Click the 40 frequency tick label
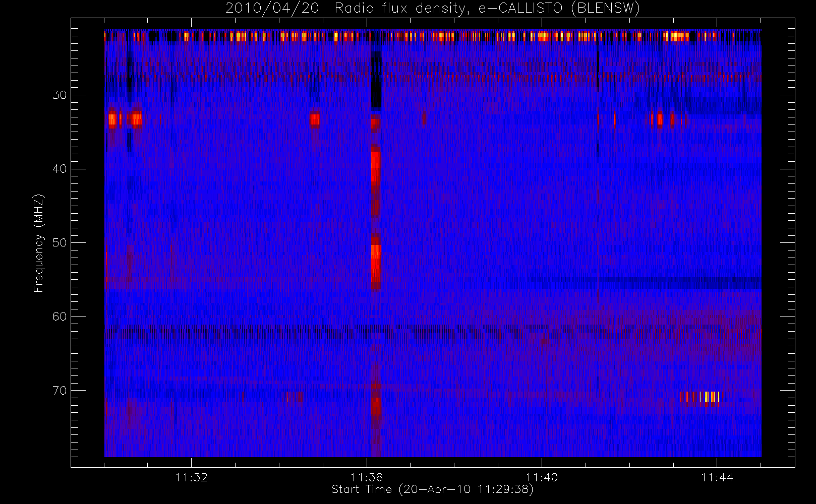The width and height of the screenshot is (816, 504). pos(60,169)
